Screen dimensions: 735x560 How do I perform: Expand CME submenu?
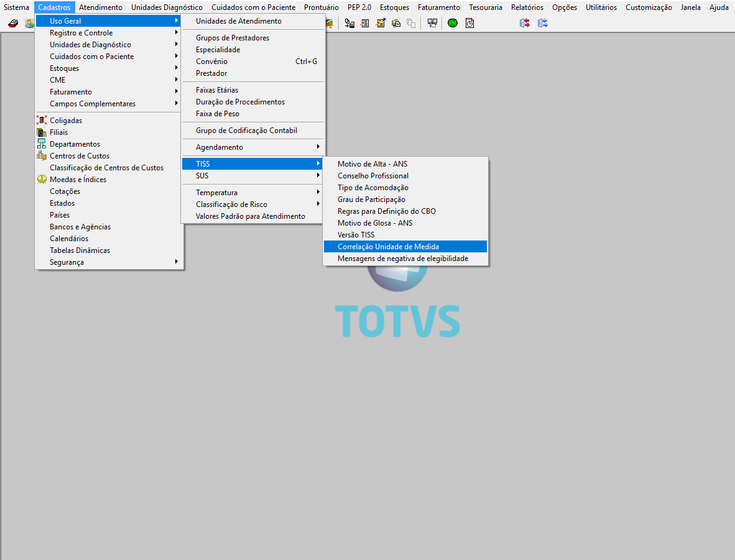(108, 80)
